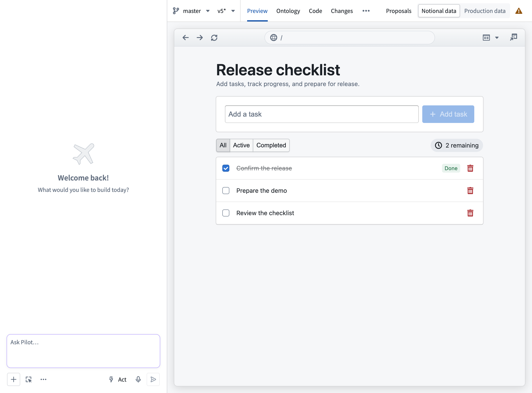Click the branch icon next to master

(176, 11)
